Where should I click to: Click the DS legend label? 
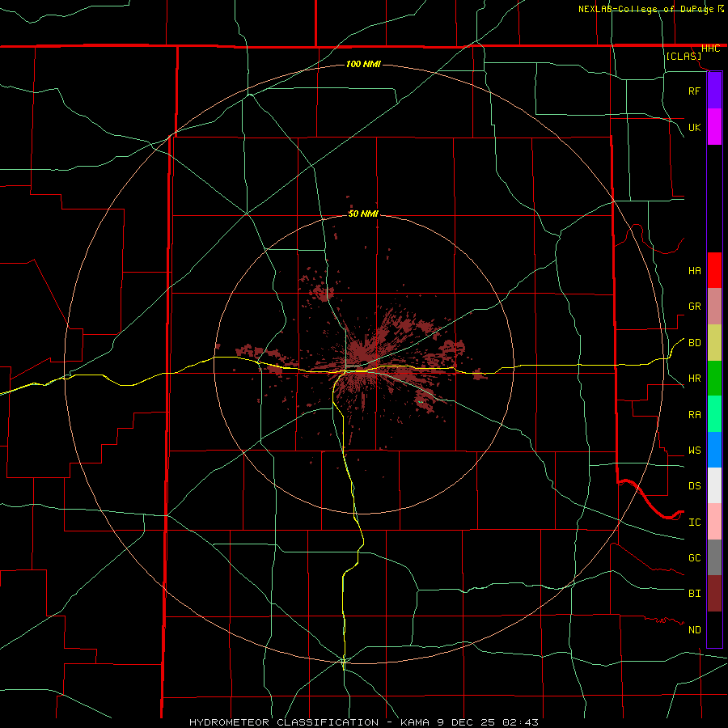click(x=694, y=486)
